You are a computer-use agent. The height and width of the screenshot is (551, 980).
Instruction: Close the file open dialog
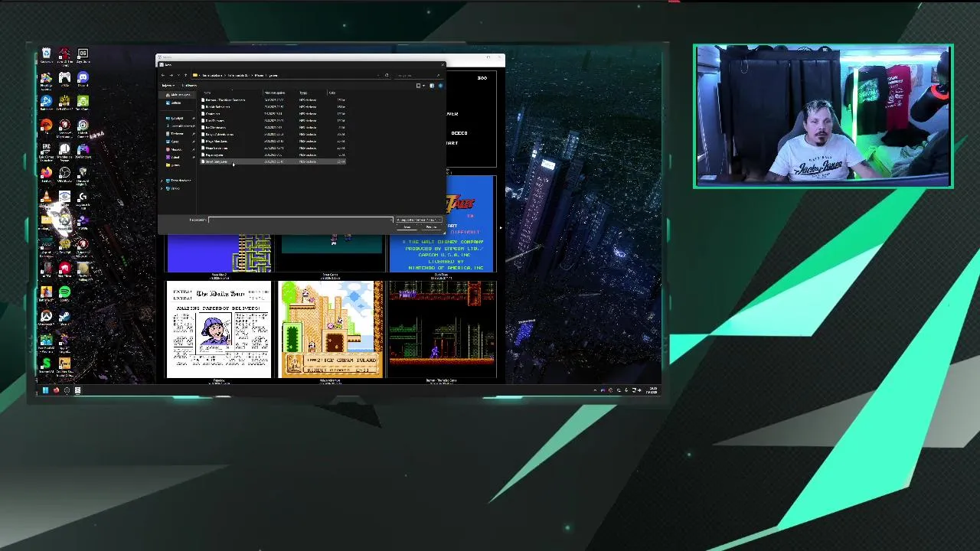pyautogui.click(x=443, y=64)
